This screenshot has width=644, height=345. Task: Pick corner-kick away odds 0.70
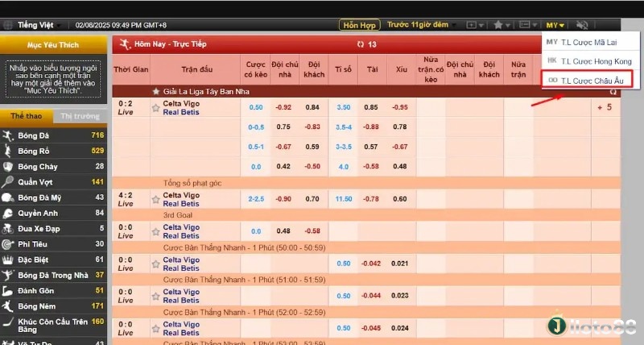(312, 199)
